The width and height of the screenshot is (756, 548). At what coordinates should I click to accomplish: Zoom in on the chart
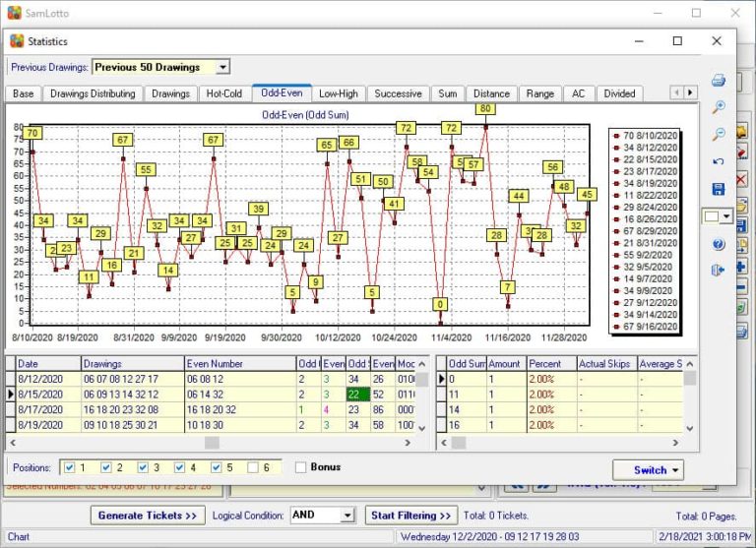[718, 107]
